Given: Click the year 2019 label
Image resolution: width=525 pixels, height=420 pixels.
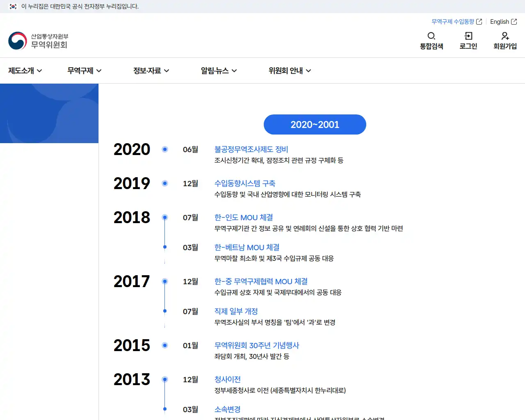Looking at the screenshot, I should coord(132,183).
